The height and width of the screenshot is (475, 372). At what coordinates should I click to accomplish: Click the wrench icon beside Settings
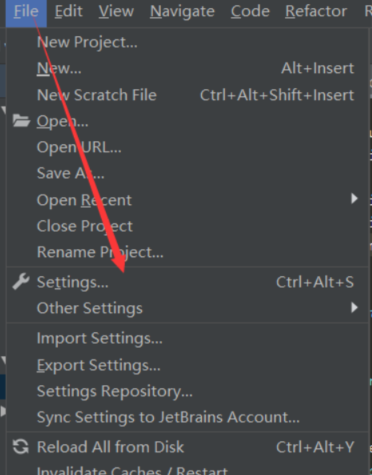point(21,282)
